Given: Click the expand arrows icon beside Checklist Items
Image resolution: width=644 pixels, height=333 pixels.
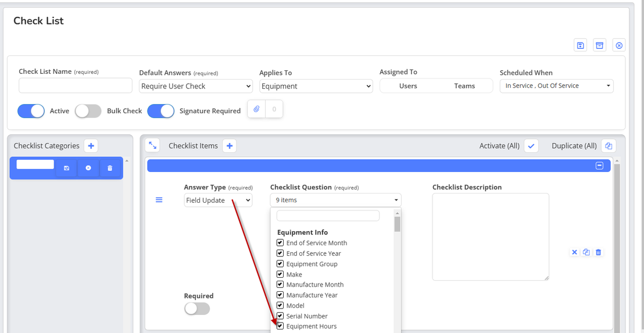Looking at the screenshot, I should [153, 145].
